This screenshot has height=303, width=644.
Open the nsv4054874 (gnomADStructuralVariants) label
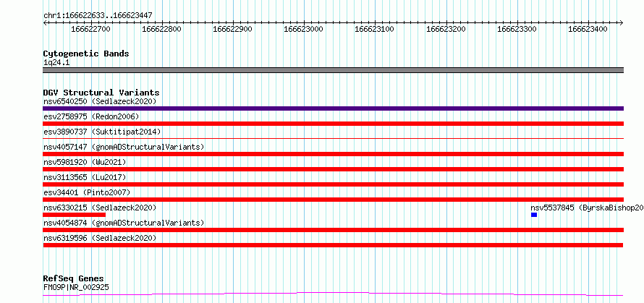point(124,223)
